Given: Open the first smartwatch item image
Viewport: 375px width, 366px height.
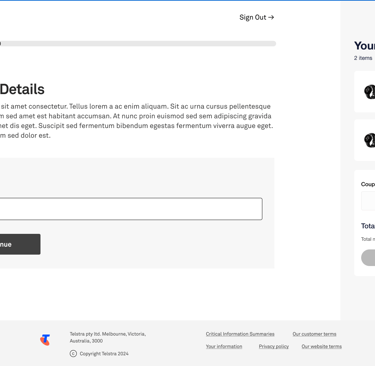Looking at the screenshot, I should 369,92.
